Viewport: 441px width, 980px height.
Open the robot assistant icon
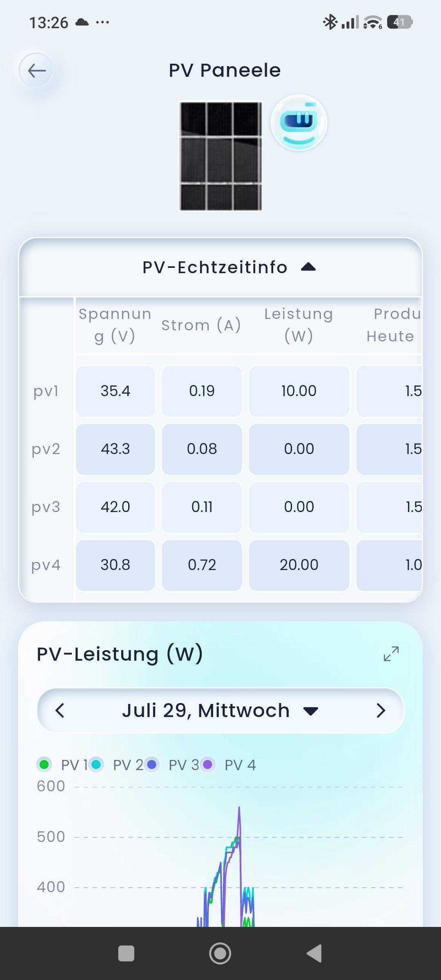(x=299, y=122)
